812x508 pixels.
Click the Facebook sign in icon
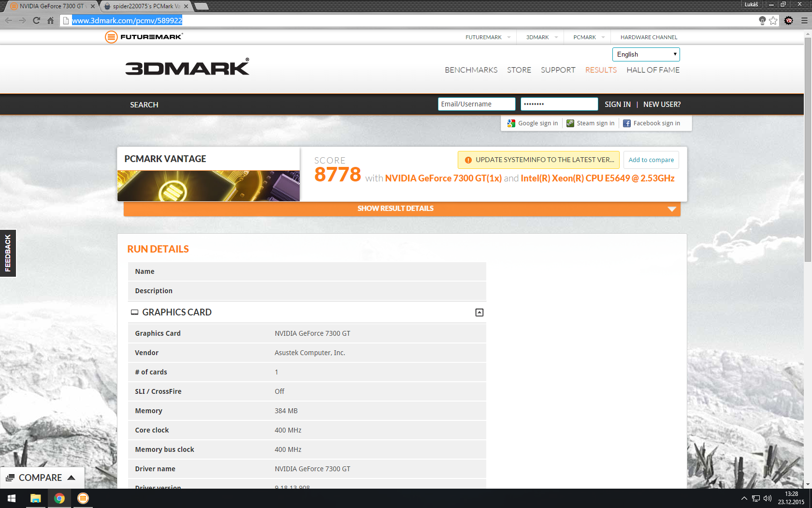point(627,123)
